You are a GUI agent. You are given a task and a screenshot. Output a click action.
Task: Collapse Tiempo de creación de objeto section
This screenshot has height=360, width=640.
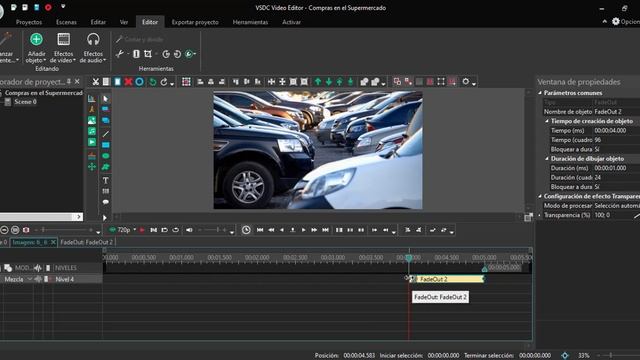point(547,121)
